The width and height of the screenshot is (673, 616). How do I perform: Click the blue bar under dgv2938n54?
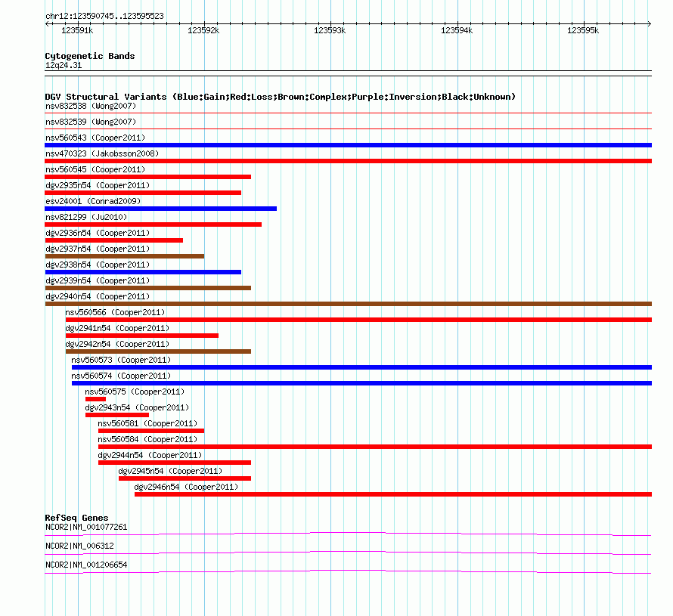tap(143, 272)
